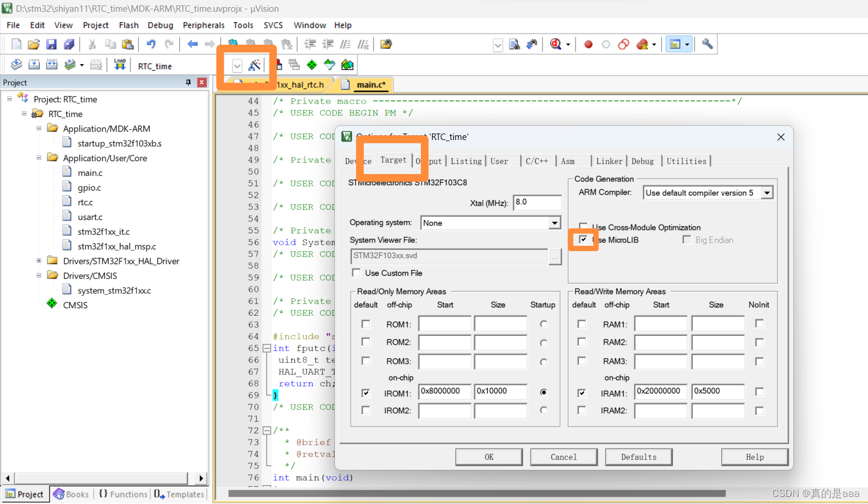
Task: Click the Open file folder icon
Action: [33, 44]
